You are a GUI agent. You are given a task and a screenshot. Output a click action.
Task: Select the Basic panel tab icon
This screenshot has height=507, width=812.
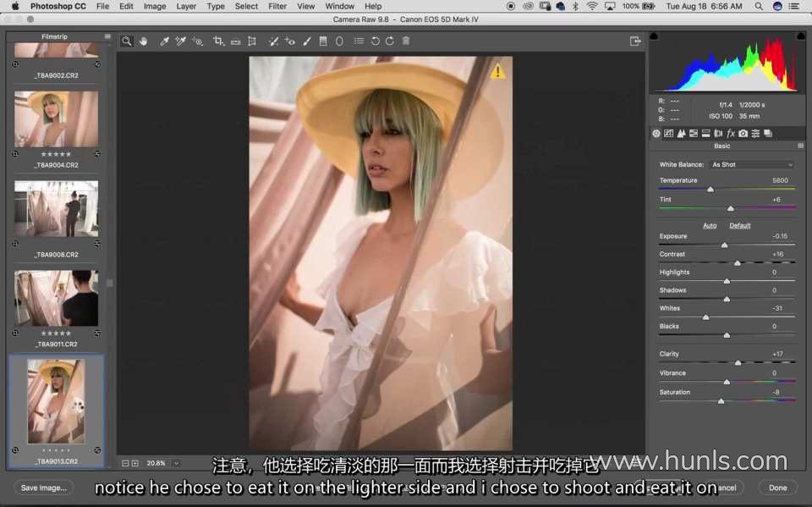point(656,134)
